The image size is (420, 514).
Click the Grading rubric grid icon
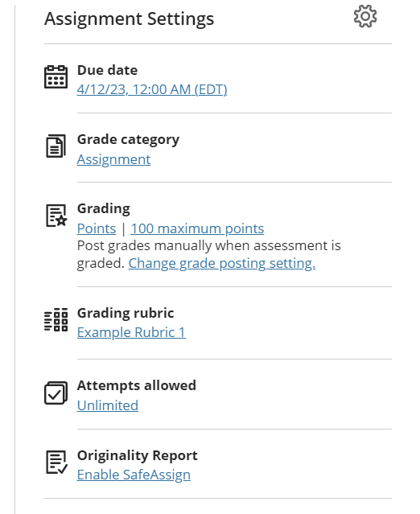(56, 319)
